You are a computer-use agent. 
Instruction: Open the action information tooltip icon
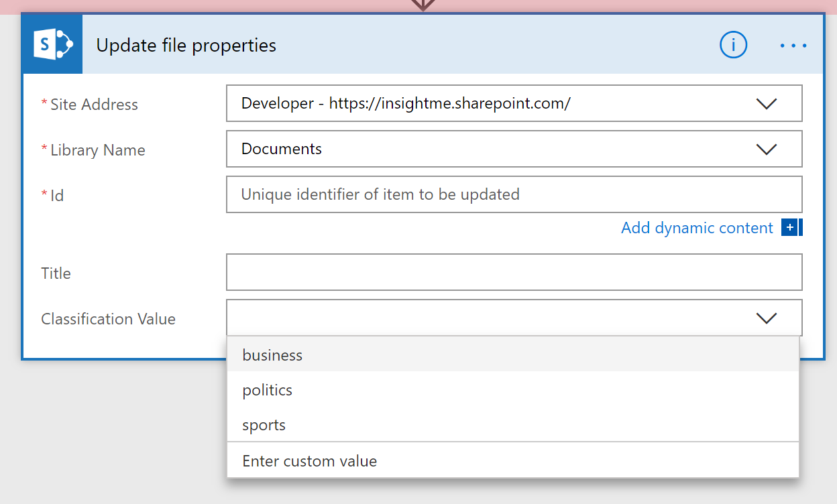point(733,45)
